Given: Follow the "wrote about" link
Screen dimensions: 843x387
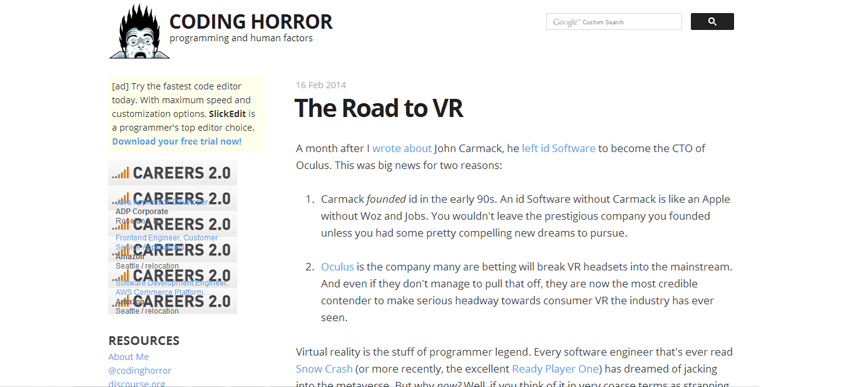Looking at the screenshot, I should (x=402, y=148).
